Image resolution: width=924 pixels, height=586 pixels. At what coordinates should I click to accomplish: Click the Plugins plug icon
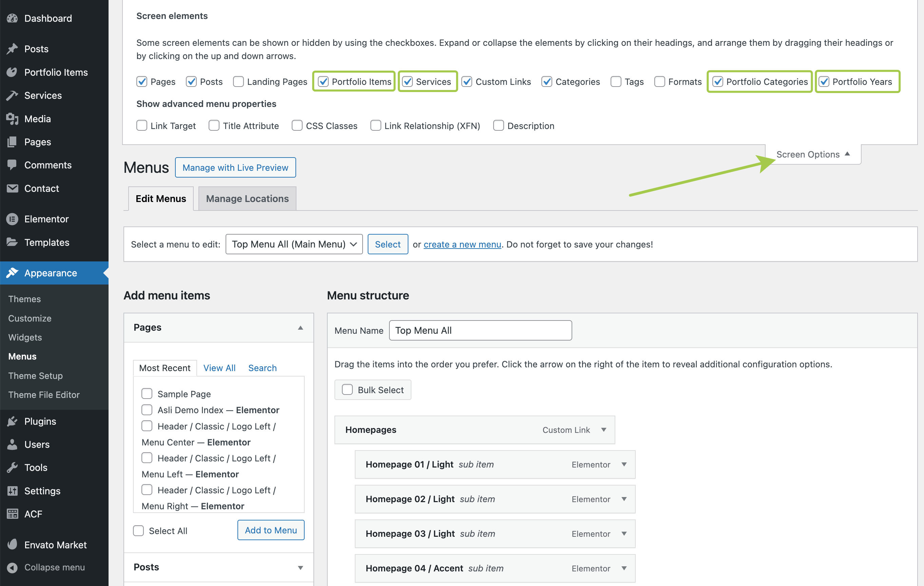tap(12, 421)
